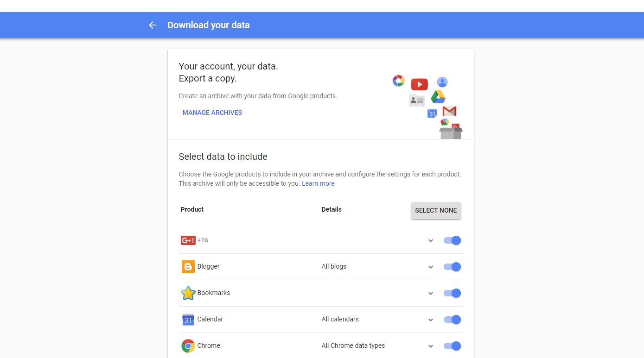Turn off the Blogger toggle switch
Screen dimensions: 644x358
pos(452,267)
